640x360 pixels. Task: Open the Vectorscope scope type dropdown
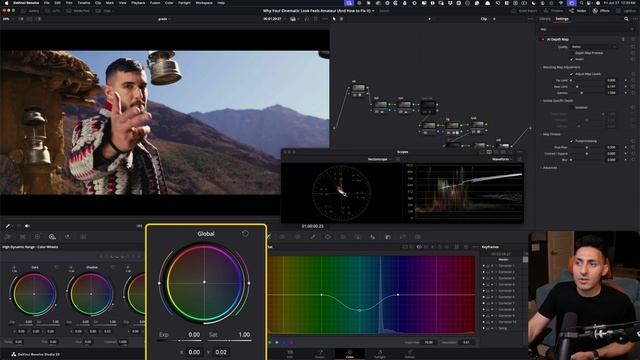click(380, 159)
